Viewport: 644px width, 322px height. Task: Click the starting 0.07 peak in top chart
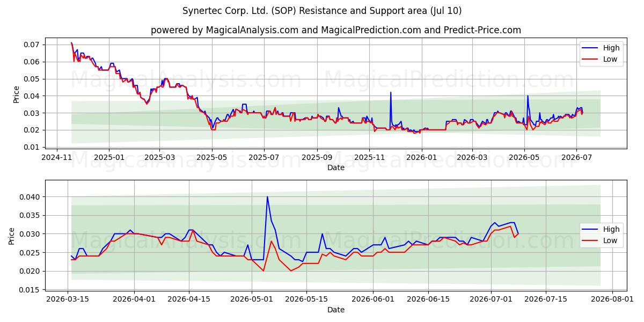(71, 43)
